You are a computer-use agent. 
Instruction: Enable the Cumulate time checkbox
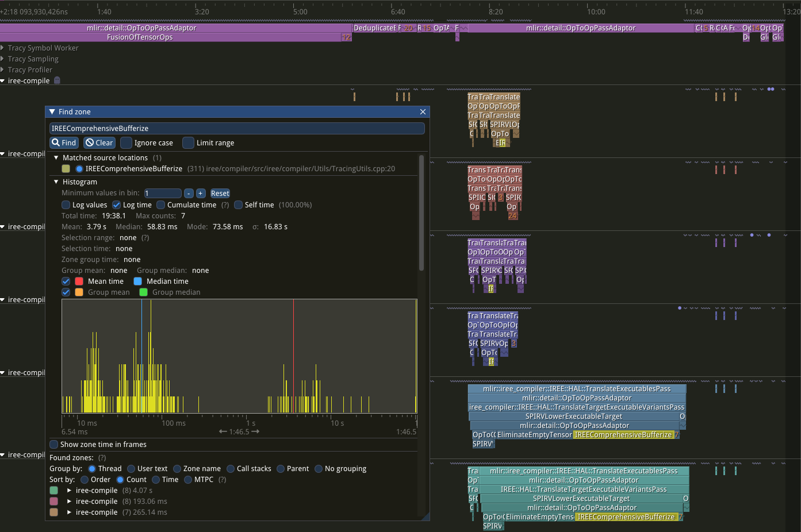click(160, 205)
